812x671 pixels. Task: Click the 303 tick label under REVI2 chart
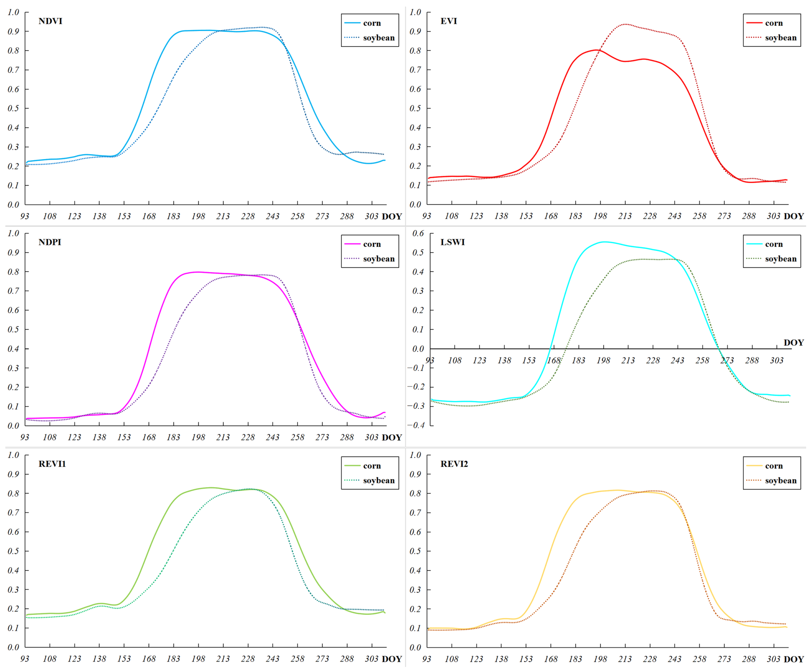pos(773,659)
